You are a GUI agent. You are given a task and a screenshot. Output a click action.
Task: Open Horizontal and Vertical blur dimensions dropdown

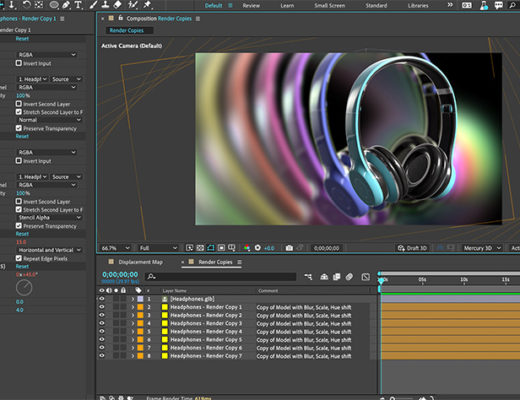[x=49, y=250]
